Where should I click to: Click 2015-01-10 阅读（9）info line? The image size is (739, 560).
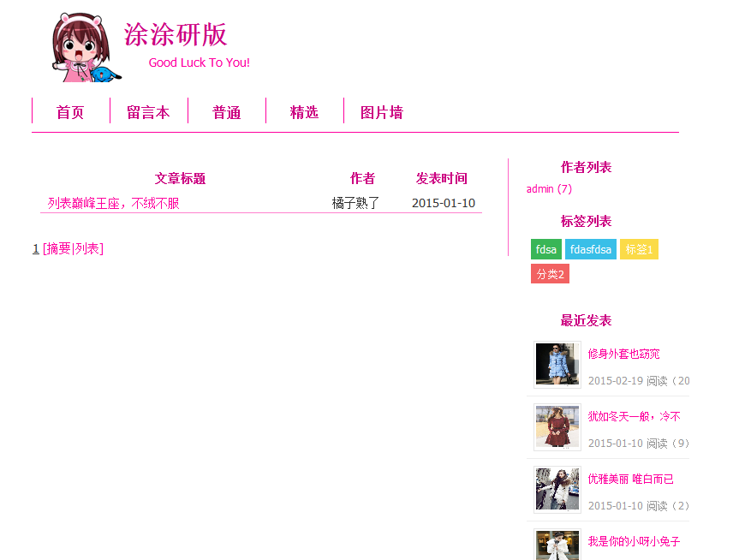[x=639, y=444]
